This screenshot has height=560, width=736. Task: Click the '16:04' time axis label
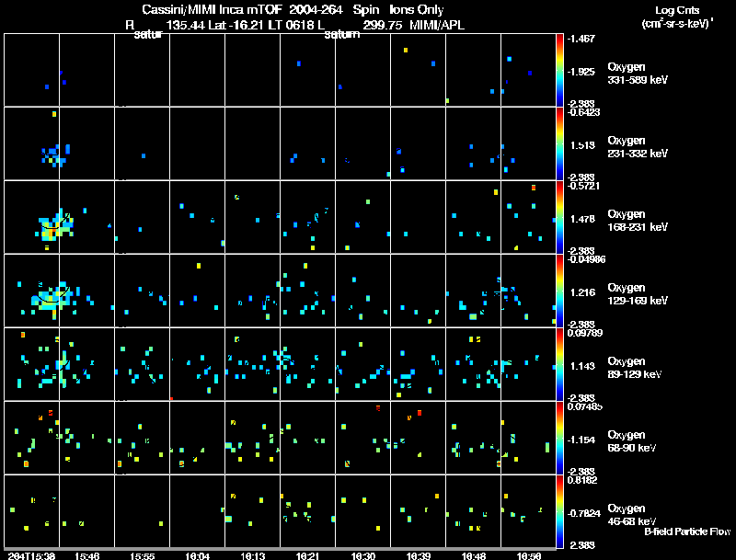click(197, 556)
